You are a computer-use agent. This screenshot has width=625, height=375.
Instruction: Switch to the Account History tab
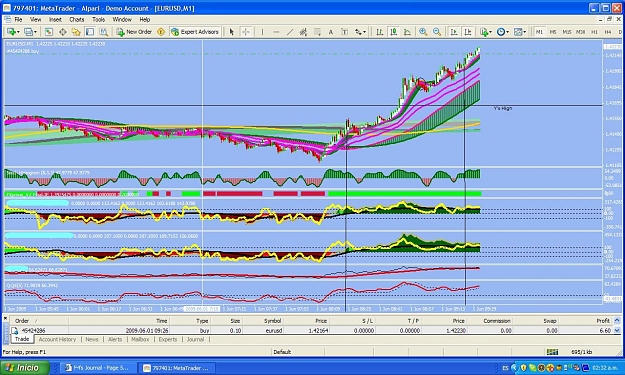[57, 340]
